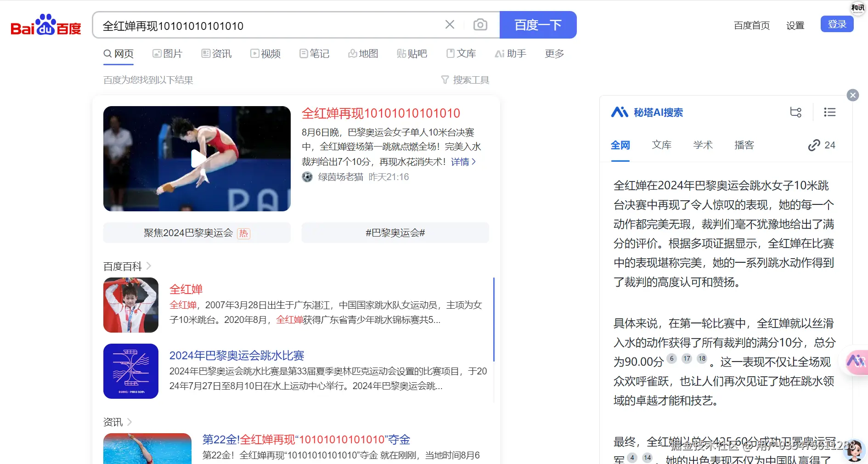Screen dimensions: 868x464
Task: Open 2024年巴黎奥运会跳水比赛 link
Action: 237,356
